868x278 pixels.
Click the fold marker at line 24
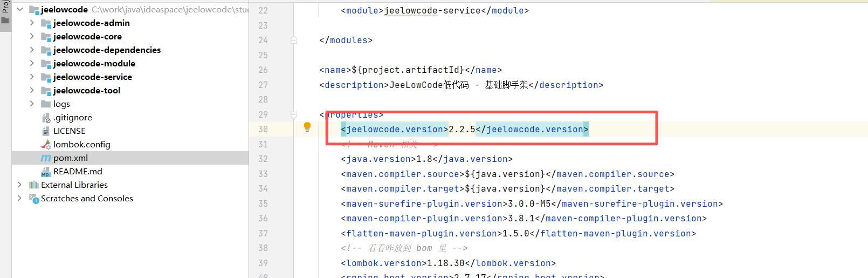(x=294, y=40)
